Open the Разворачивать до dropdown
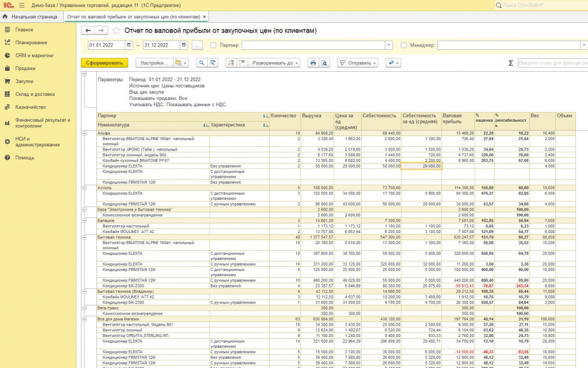The height and width of the screenshot is (368, 588). pyautogui.click(x=274, y=63)
